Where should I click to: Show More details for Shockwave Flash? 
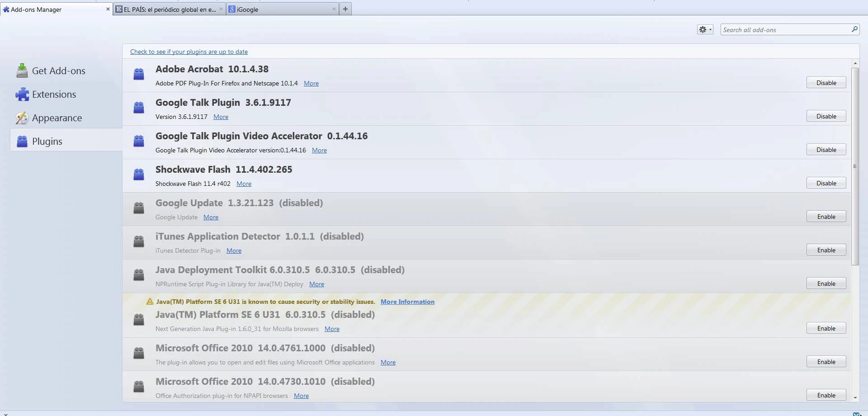coord(244,184)
